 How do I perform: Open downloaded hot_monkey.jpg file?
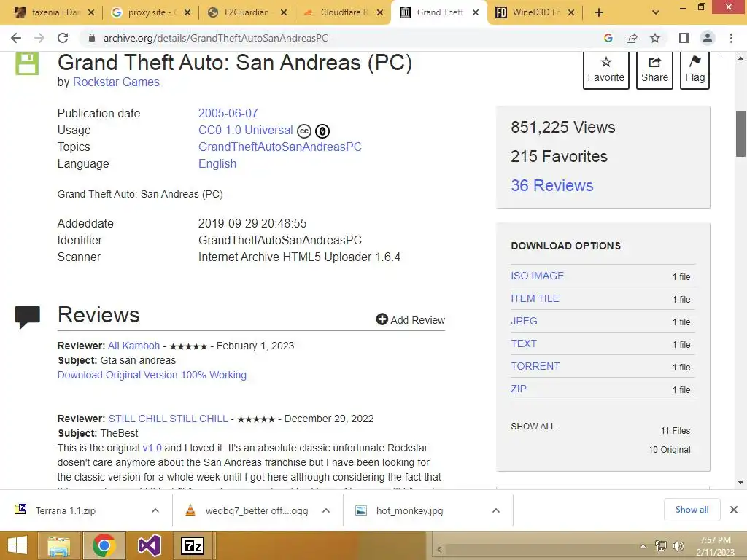(x=409, y=510)
